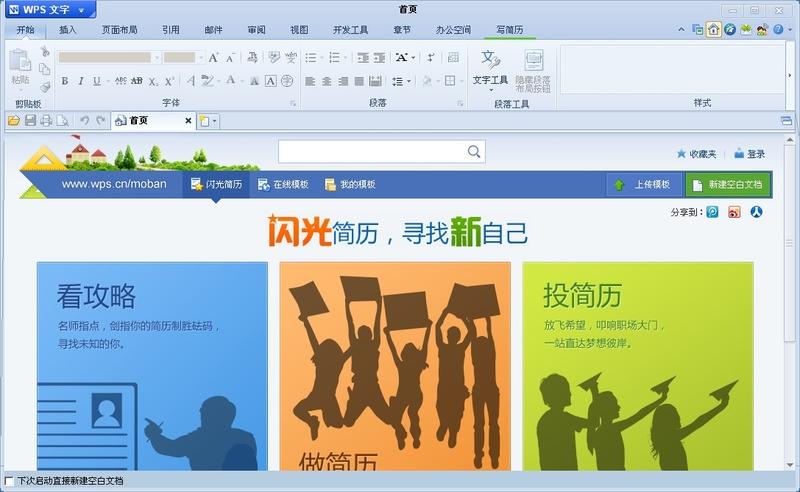
Task: Click the search magnifier icon
Action: (474, 152)
